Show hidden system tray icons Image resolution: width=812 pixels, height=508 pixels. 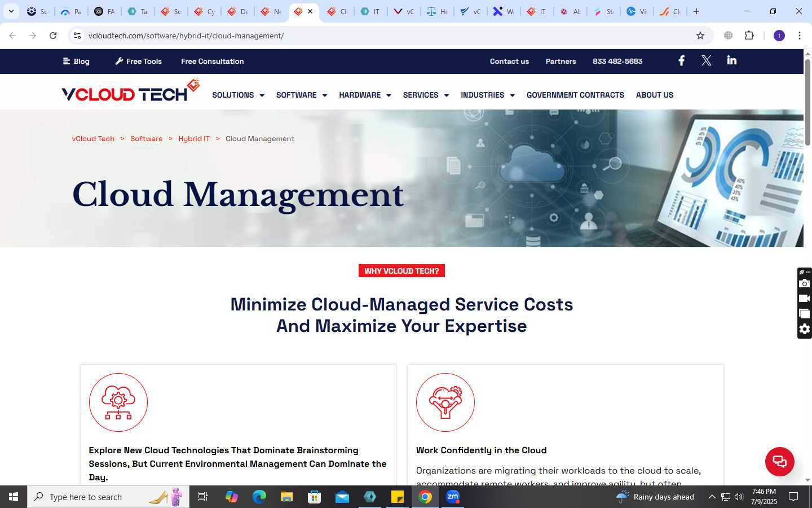pos(712,497)
